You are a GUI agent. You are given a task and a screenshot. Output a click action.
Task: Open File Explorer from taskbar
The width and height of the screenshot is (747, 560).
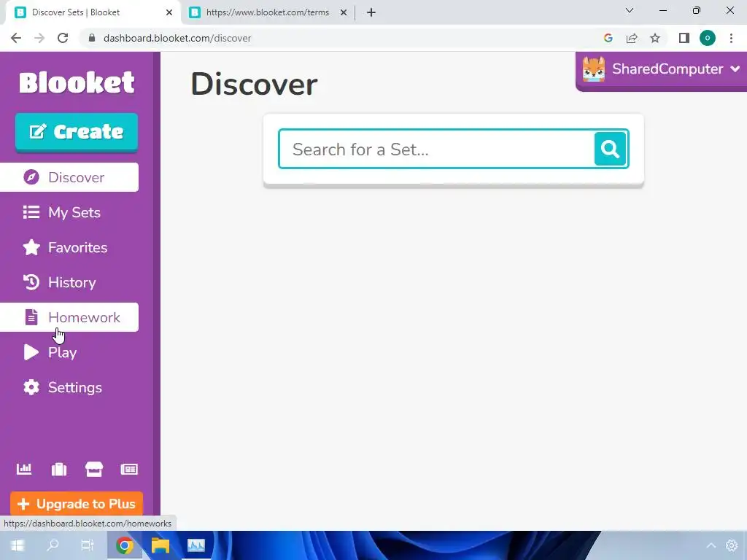(x=160, y=545)
